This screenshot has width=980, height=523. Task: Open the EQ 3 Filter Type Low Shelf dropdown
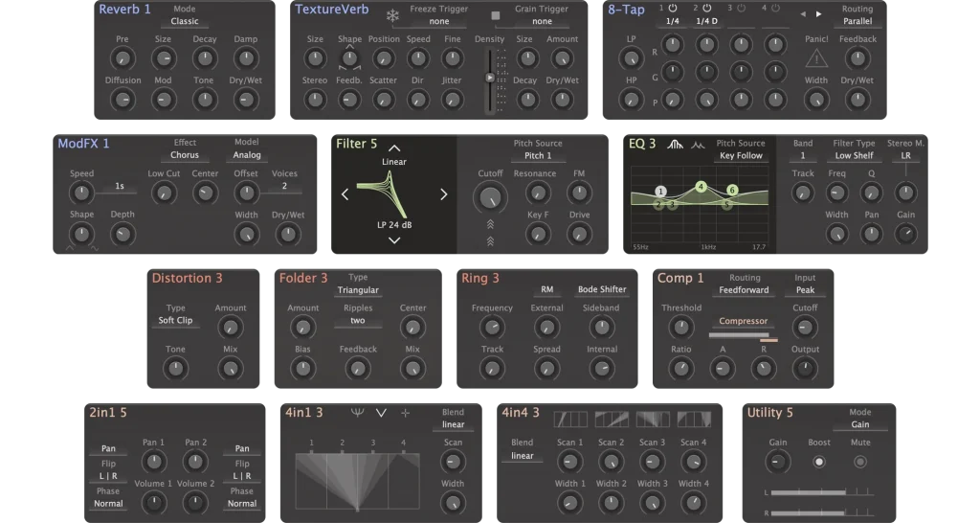tap(855, 155)
